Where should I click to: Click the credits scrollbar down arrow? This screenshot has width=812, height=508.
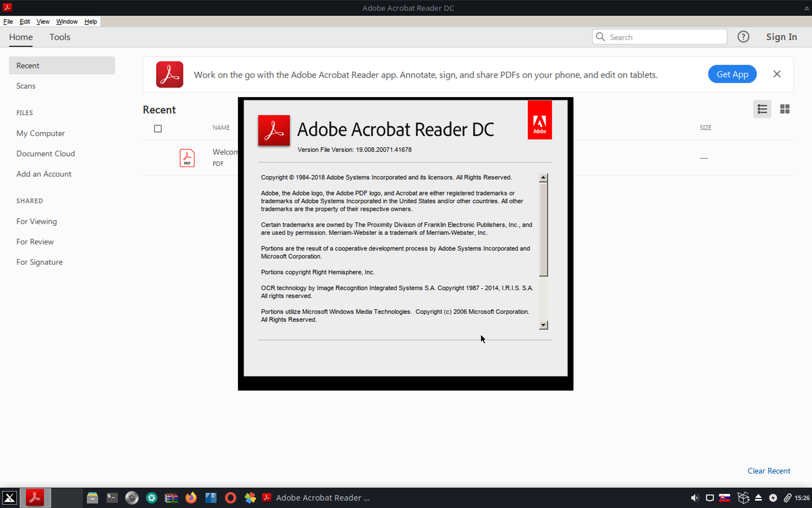tap(544, 325)
